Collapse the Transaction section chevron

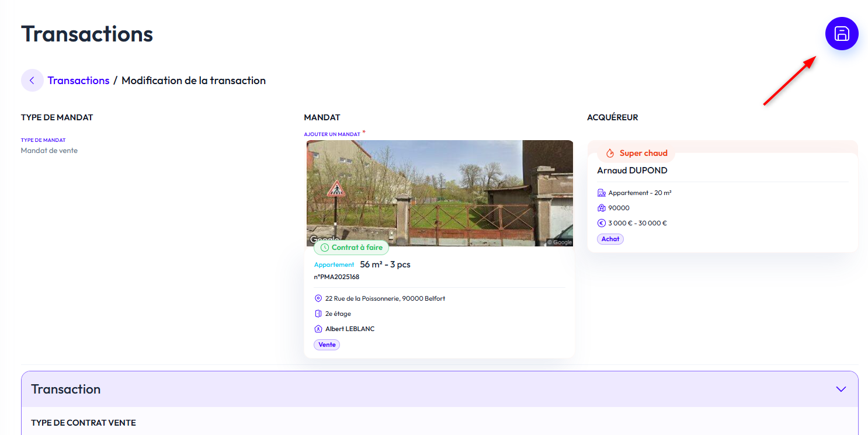[x=841, y=389]
